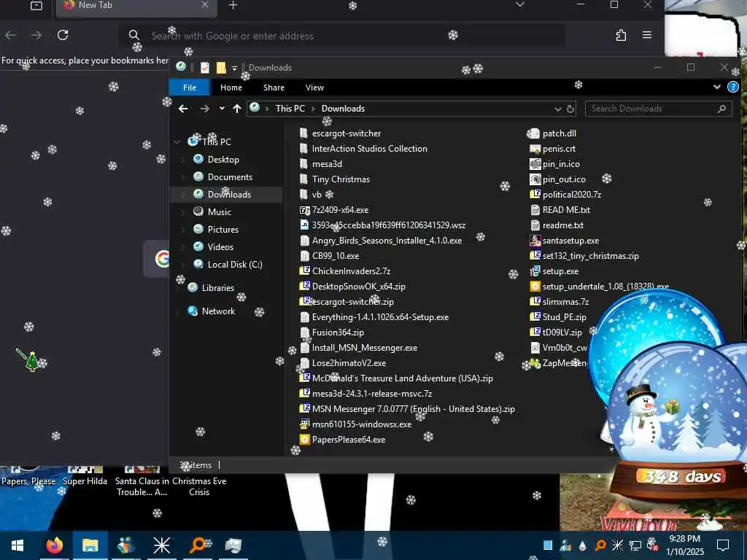The height and width of the screenshot is (560, 747).
Task: Select Music in navigation pane
Action: [219, 212]
